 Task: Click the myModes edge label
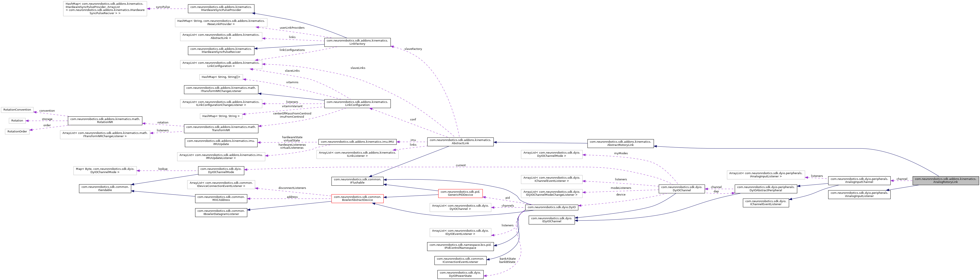[x=620, y=153]
